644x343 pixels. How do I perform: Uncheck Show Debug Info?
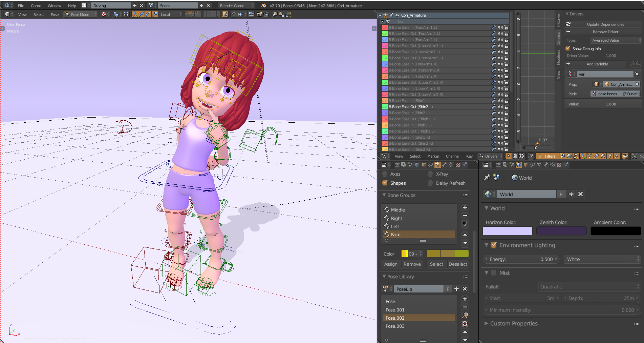point(568,48)
